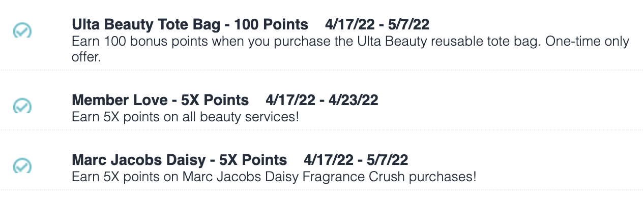The height and width of the screenshot is (203, 644).
Task: Click dotted divider below Marc Jacobs Daisy offer
Action: click(x=322, y=190)
